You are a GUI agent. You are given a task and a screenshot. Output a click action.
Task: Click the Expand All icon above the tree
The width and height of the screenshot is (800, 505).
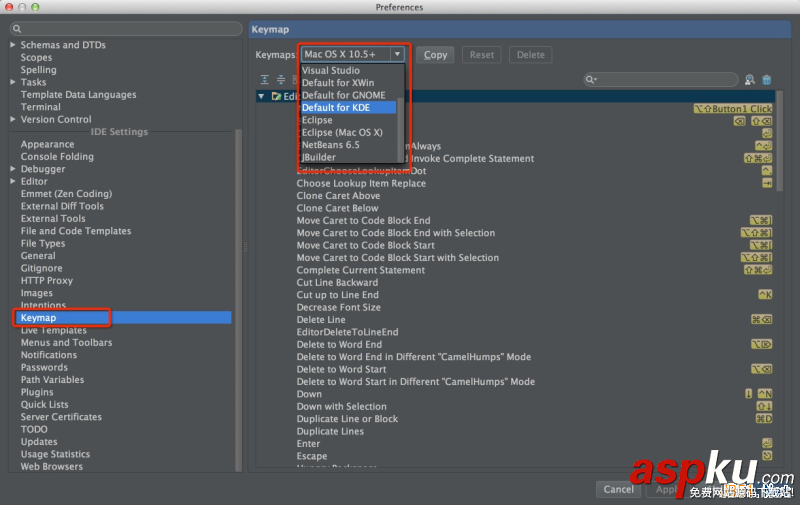tap(264, 80)
